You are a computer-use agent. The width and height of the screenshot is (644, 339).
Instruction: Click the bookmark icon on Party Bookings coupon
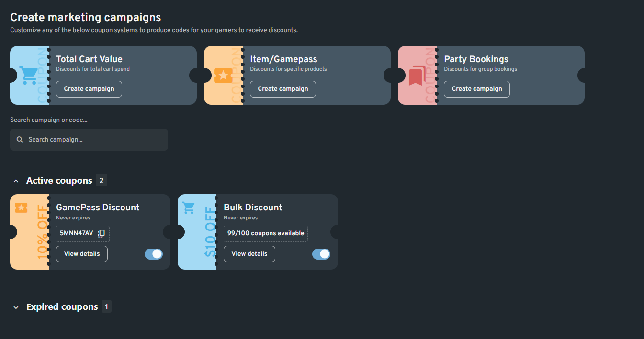click(417, 76)
